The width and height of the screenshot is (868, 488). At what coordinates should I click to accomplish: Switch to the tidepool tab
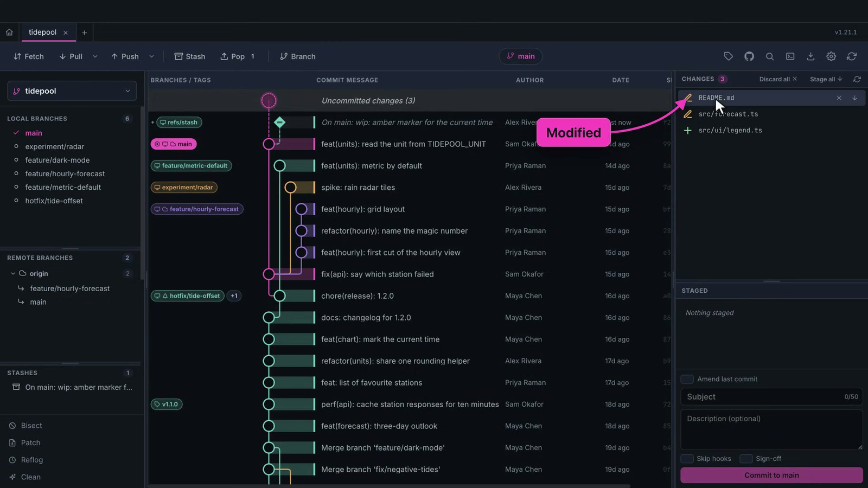click(42, 33)
